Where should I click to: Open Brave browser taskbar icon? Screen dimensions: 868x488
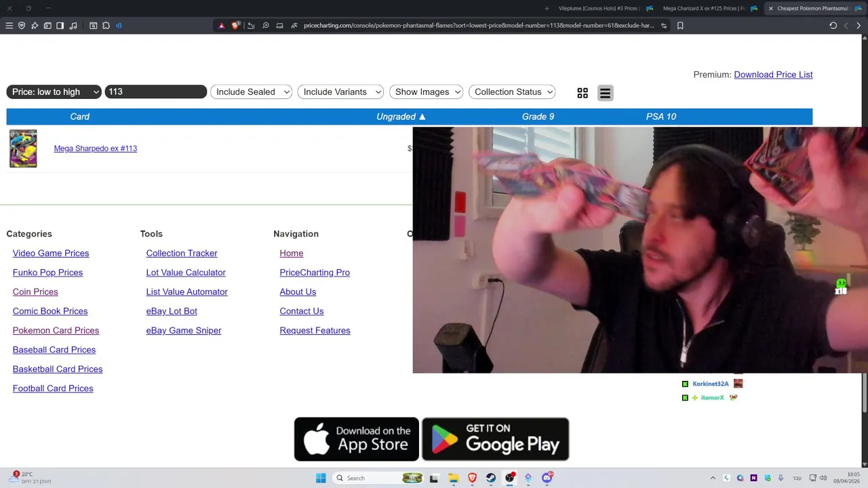tap(472, 478)
